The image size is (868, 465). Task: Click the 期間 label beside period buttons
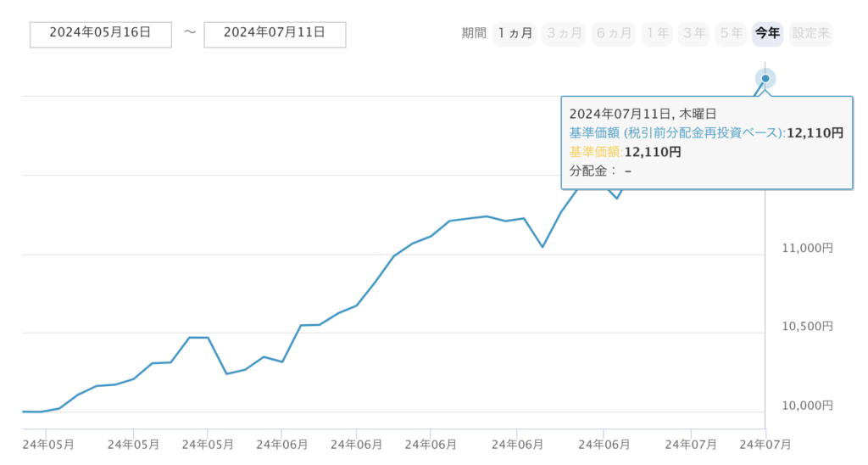pyautogui.click(x=474, y=33)
